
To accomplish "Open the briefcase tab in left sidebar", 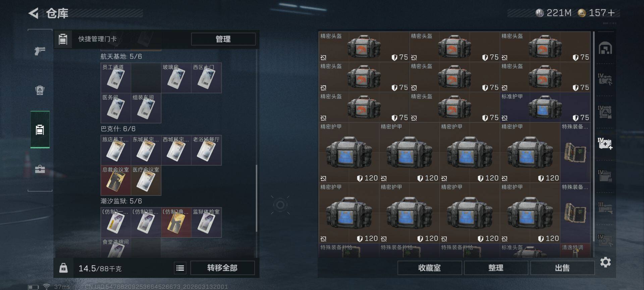I will [x=40, y=169].
